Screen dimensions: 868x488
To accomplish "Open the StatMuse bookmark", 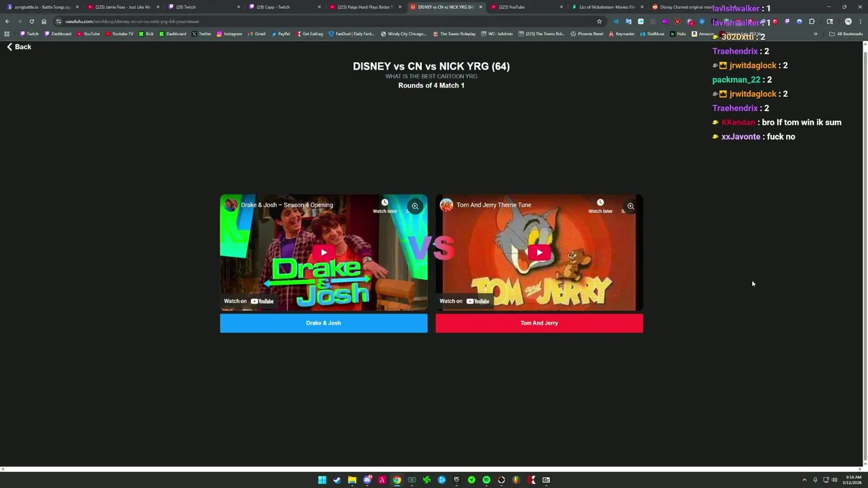I will click(x=652, y=34).
